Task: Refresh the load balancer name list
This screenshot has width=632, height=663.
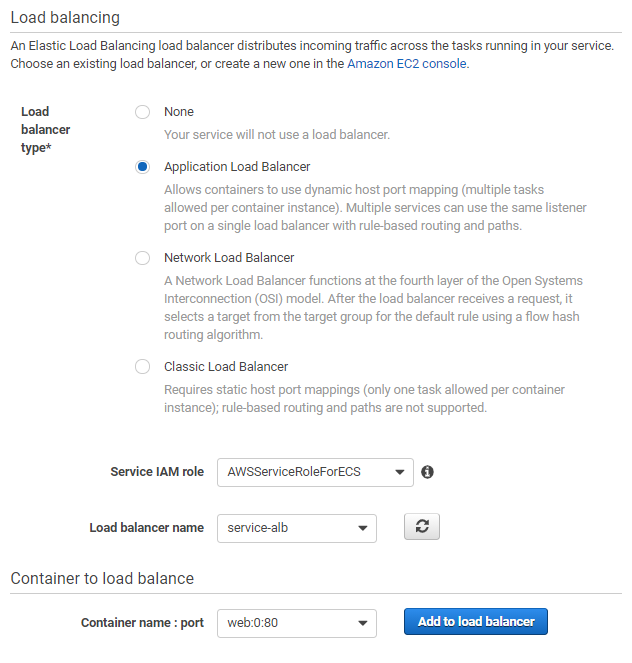Action: 421,527
